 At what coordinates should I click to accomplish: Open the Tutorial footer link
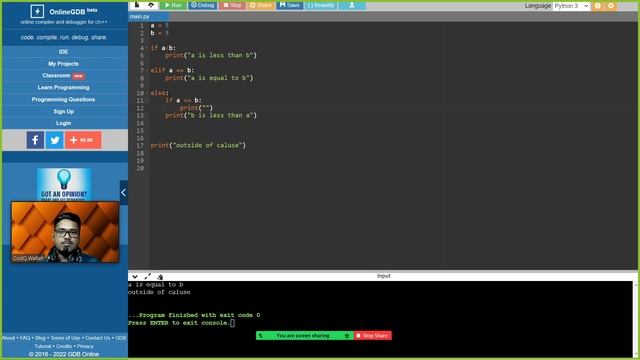(43, 346)
